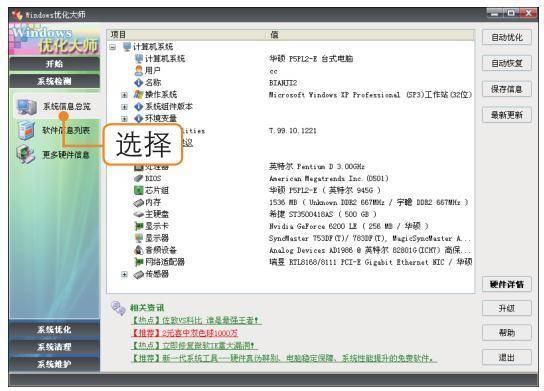Viewport: 544px width, 391px height.
Task: Select the 希捷 ST3500418AS value
Action: pyautogui.click(x=323, y=214)
